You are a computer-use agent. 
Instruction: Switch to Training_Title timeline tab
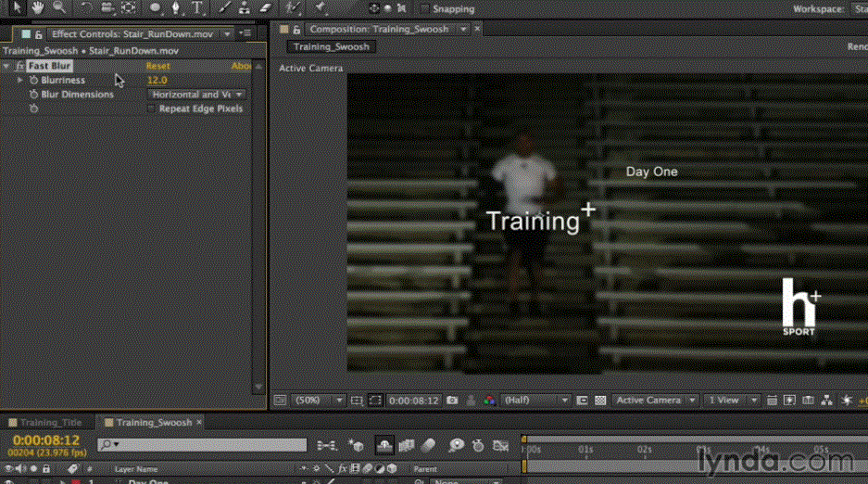click(x=51, y=423)
